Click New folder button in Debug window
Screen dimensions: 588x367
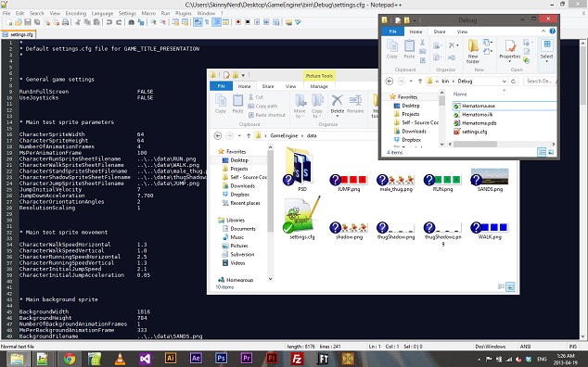[473, 51]
